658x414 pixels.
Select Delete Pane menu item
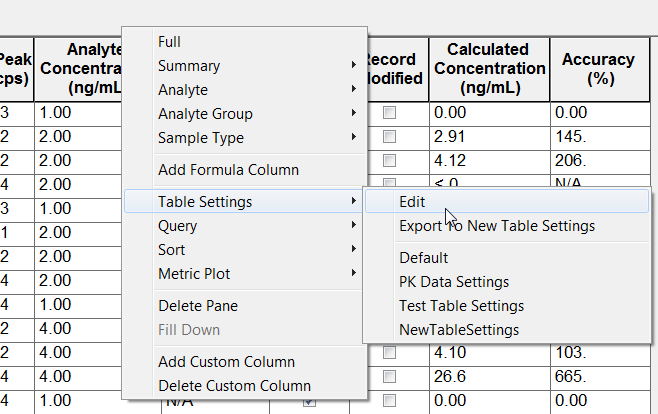point(198,306)
